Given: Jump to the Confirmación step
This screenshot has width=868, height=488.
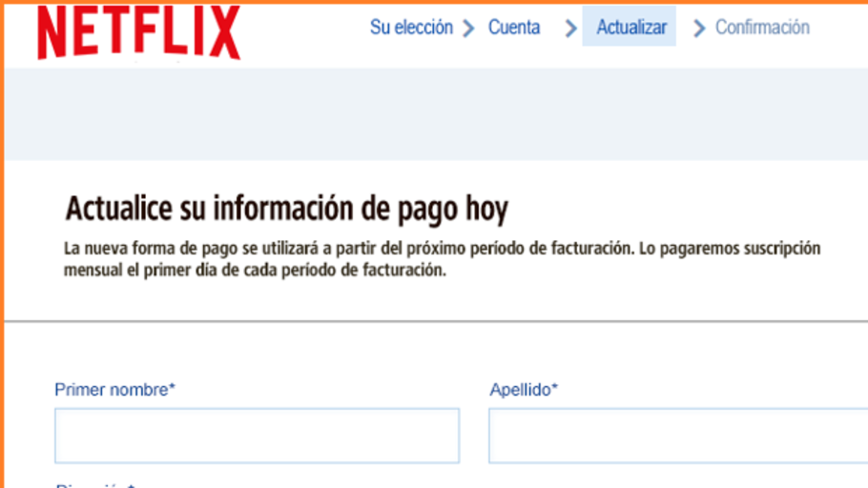Looking at the screenshot, I should [x=762, y=28].
